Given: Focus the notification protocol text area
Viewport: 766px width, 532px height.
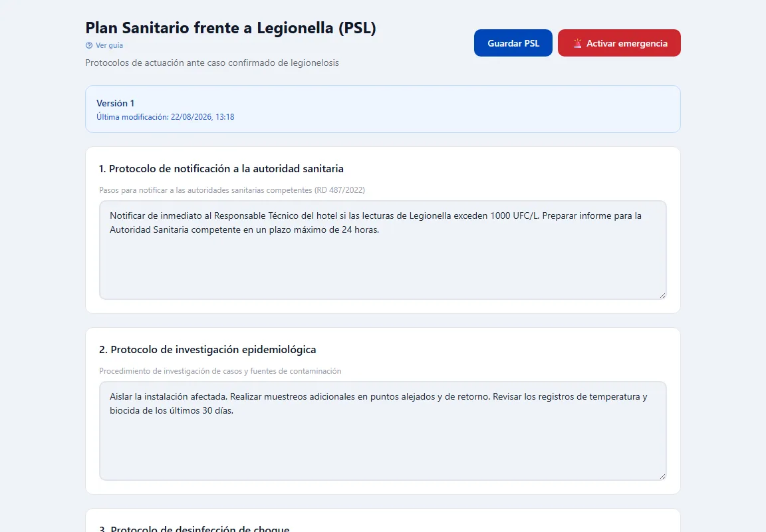Looking at the screenshot, I should point(382,249).
